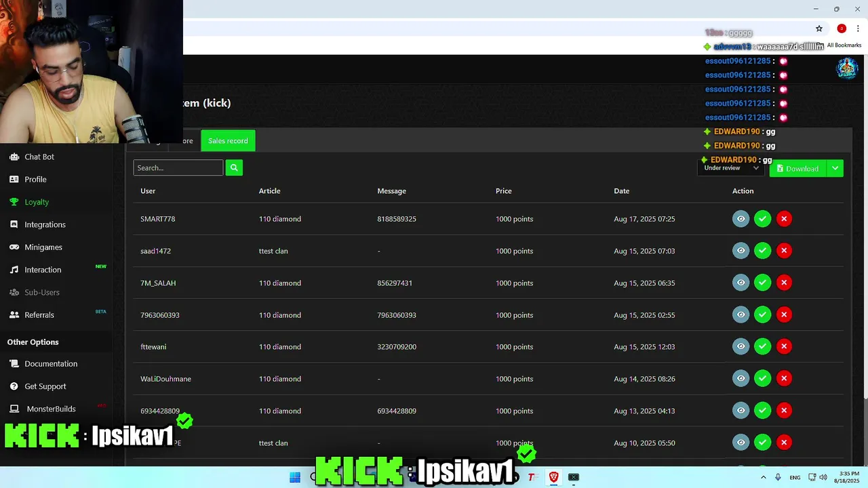This screenshot has height=488, width=868.
Task: Open the browser three-dot menu
Action: click(858, 28)
